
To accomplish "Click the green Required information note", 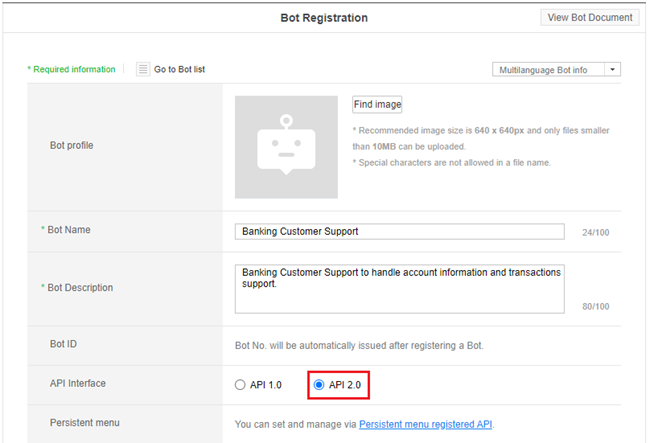I will coord(71,70).
